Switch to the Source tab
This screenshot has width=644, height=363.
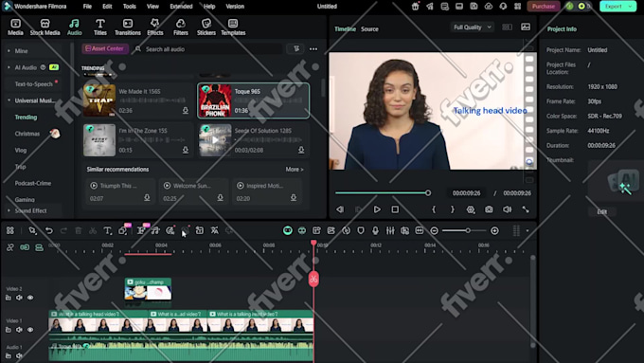click(369, 29)
